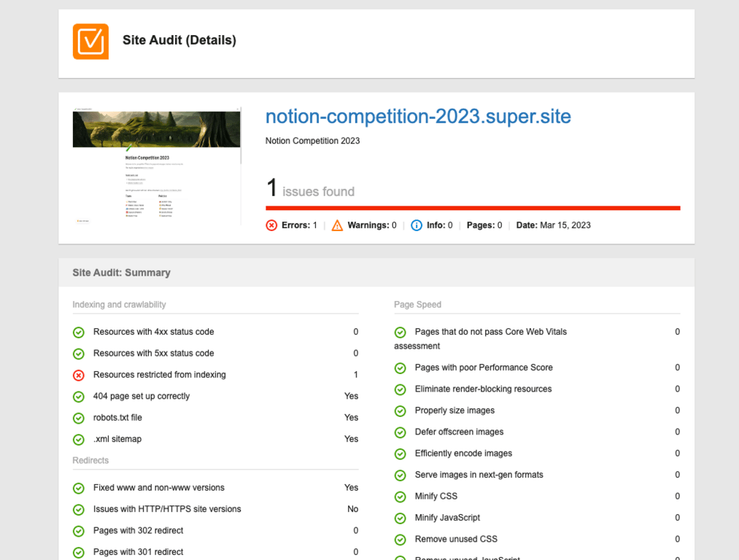Screen dimensions: 739x560
Task: Select 'Efficiently encode images' text
Action: (x=463, y=453)
